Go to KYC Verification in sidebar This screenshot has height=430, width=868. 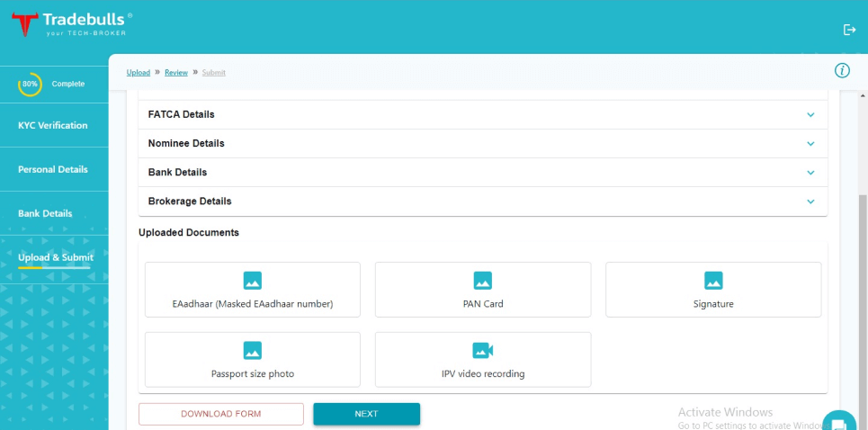click(x=53, y=126)
